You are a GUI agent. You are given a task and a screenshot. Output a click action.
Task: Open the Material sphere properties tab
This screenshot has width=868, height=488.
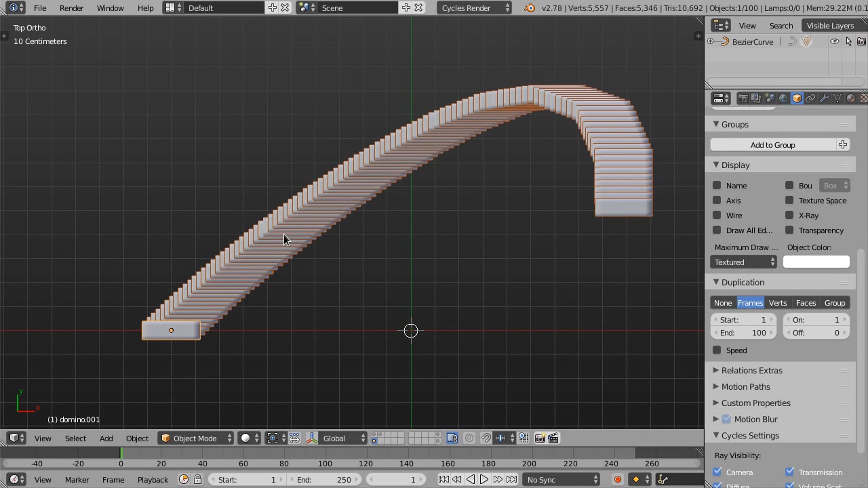click(x=851, y=98)
